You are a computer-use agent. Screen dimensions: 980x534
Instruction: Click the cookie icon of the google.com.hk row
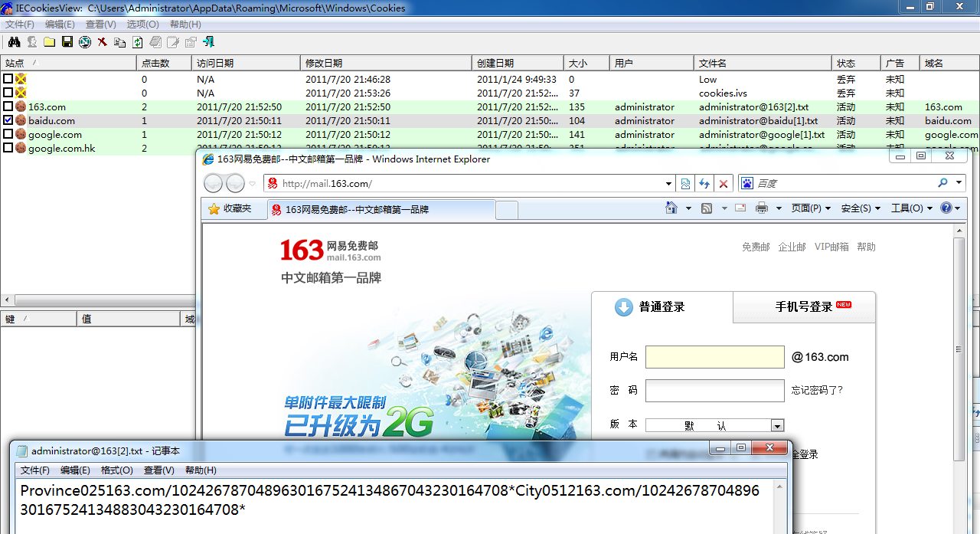tap(21, 149)
